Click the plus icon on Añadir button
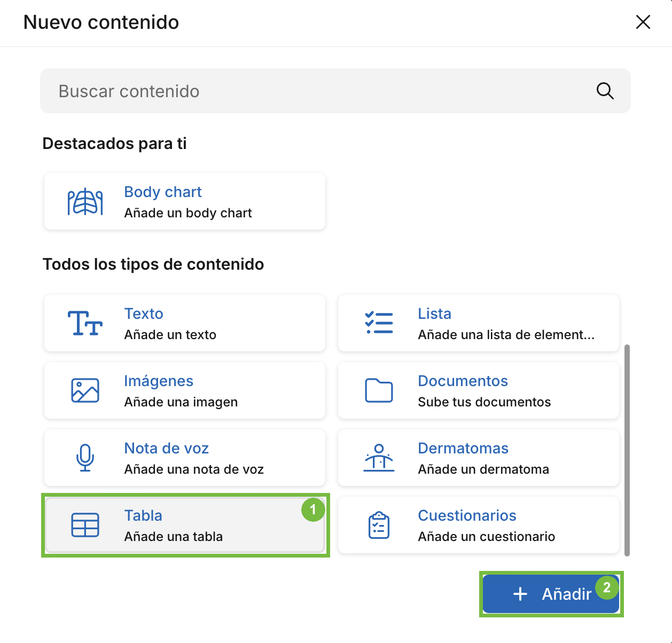 tap(520, 594)
